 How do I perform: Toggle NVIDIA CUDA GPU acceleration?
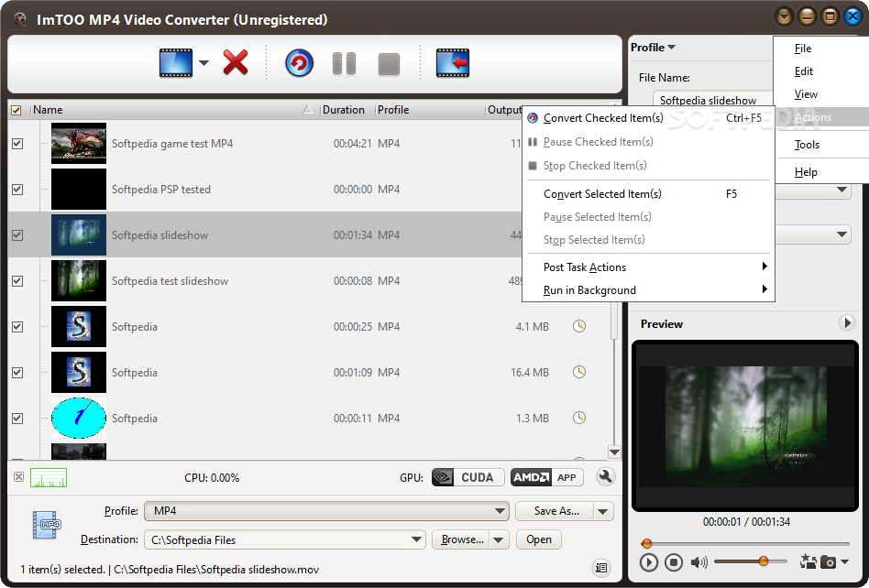tap(467, 477)
